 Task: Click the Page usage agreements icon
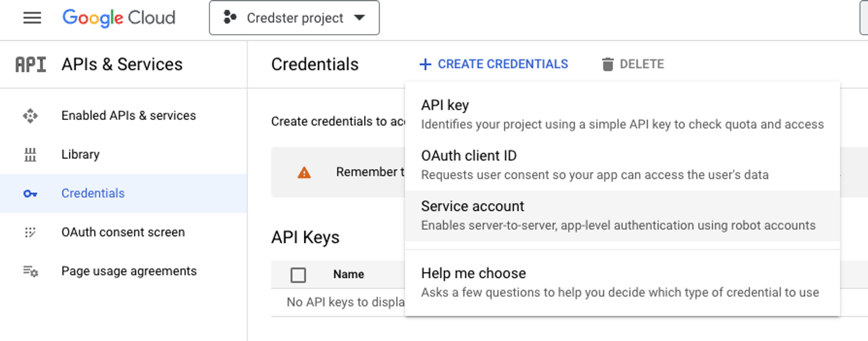point(30,271)
